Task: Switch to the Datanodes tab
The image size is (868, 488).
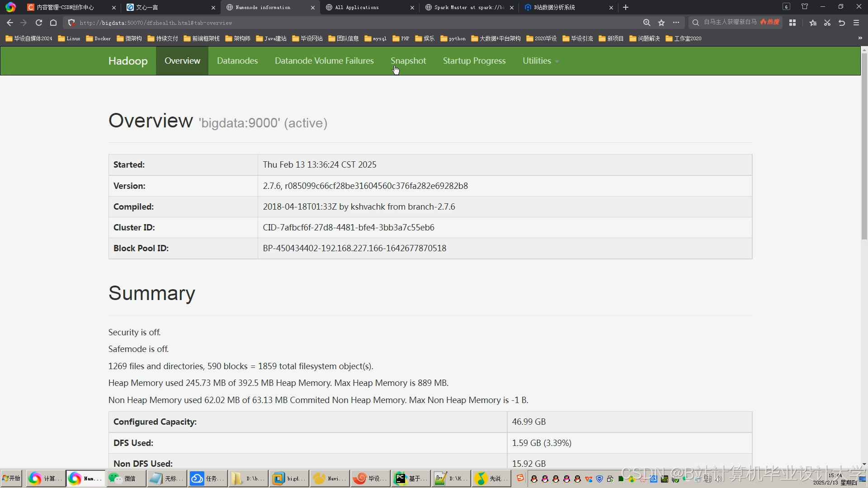Action: point(237,61)
